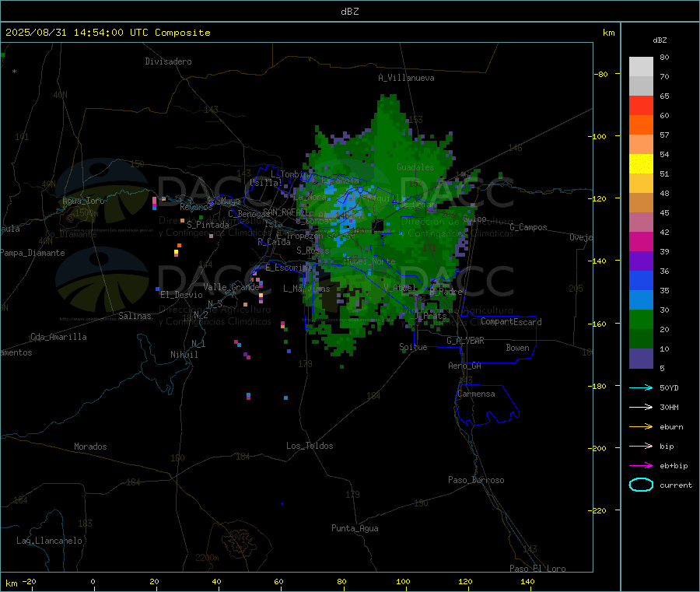Select the 39 dBZ purple color swatch
Screen dimensions: 700x592
point(641,261)
